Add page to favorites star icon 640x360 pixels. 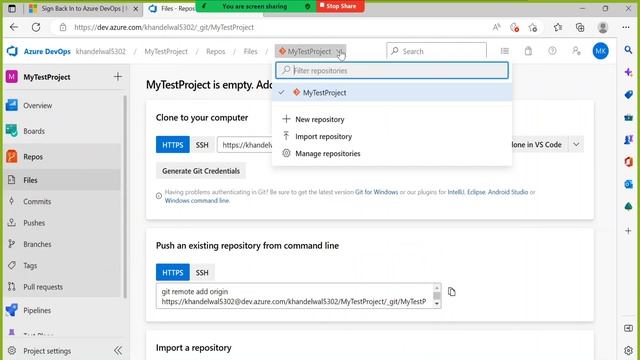click(x=533, y=27)
